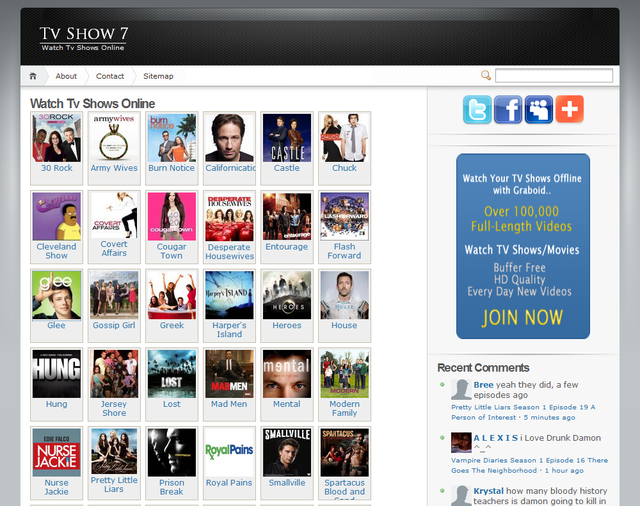
Task: Open the Contact menu item
Action: click(x=110, y=76)
